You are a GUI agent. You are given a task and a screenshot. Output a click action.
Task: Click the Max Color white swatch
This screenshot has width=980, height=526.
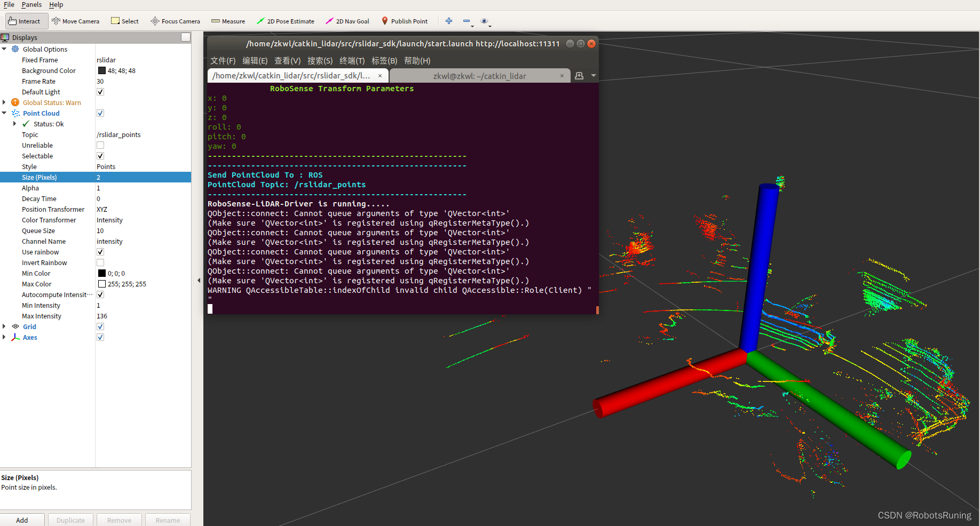coord(101,284)
